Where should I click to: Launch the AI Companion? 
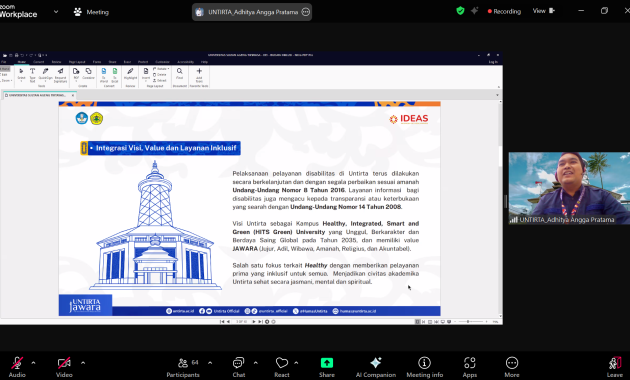click(x=376, y=367)
